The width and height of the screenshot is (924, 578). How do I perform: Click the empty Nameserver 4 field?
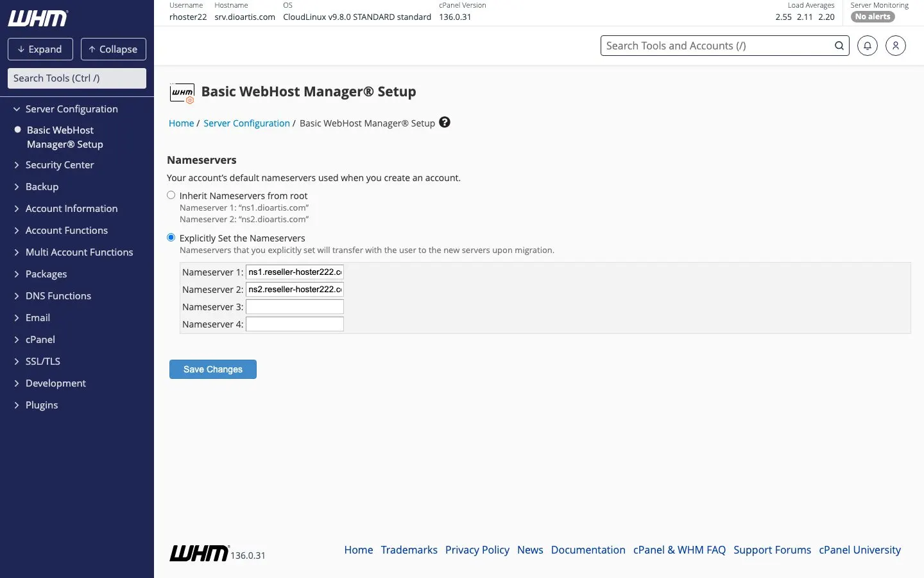pyautogui.click(x=295, y=324)
